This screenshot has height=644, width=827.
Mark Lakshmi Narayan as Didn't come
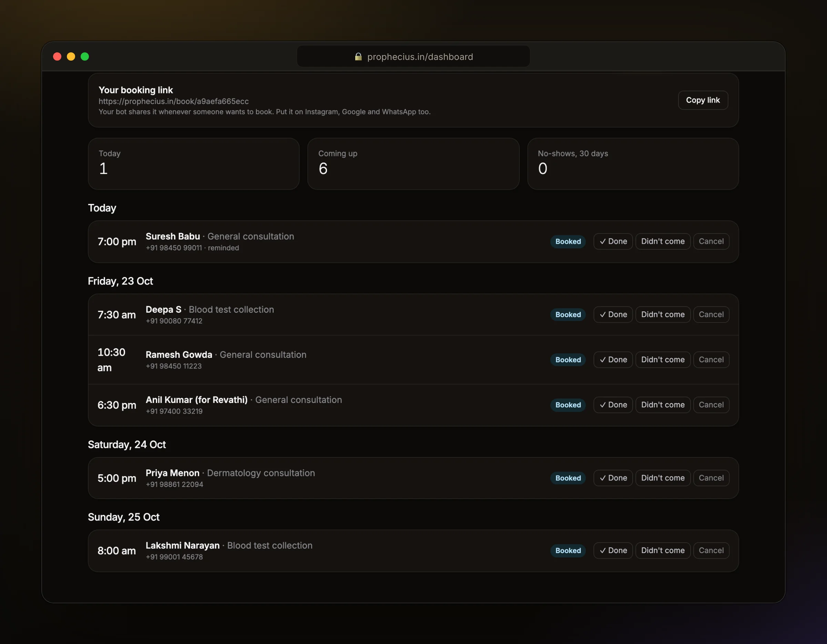point(663,551)
